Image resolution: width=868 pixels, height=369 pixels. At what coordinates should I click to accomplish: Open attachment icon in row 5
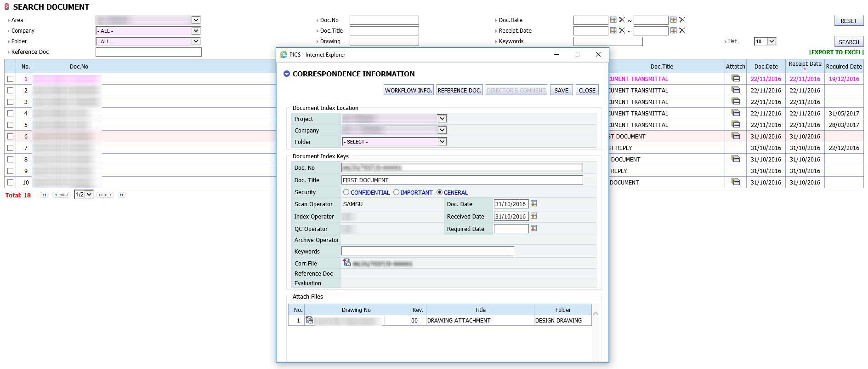[736, 124]
